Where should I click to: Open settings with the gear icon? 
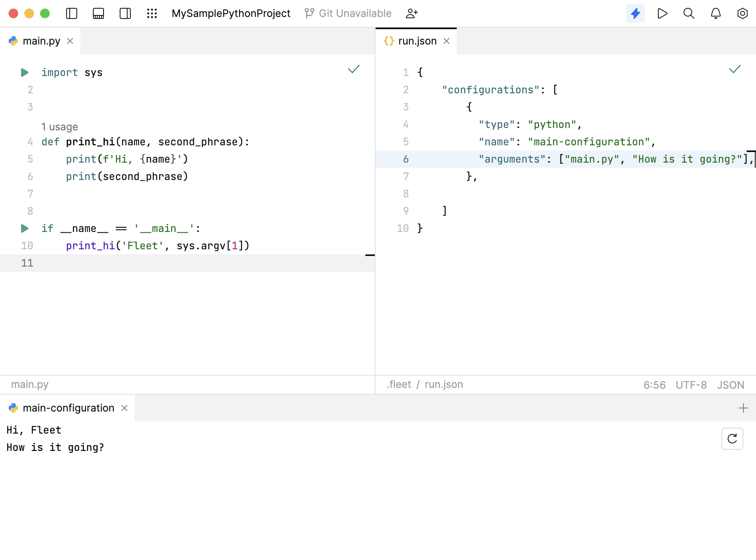[x=743, y=13]
